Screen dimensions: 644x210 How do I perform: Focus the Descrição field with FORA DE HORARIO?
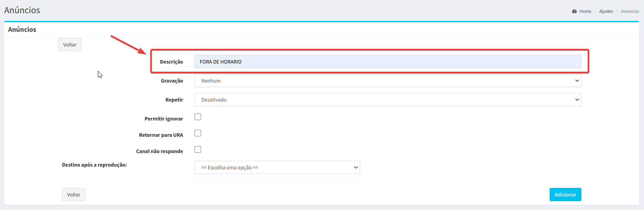[x=387, y=62]
